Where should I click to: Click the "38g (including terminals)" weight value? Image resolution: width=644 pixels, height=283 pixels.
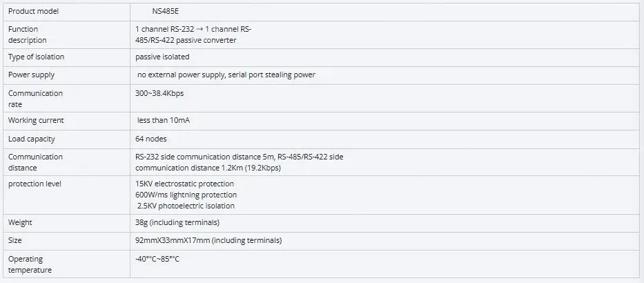177,223
